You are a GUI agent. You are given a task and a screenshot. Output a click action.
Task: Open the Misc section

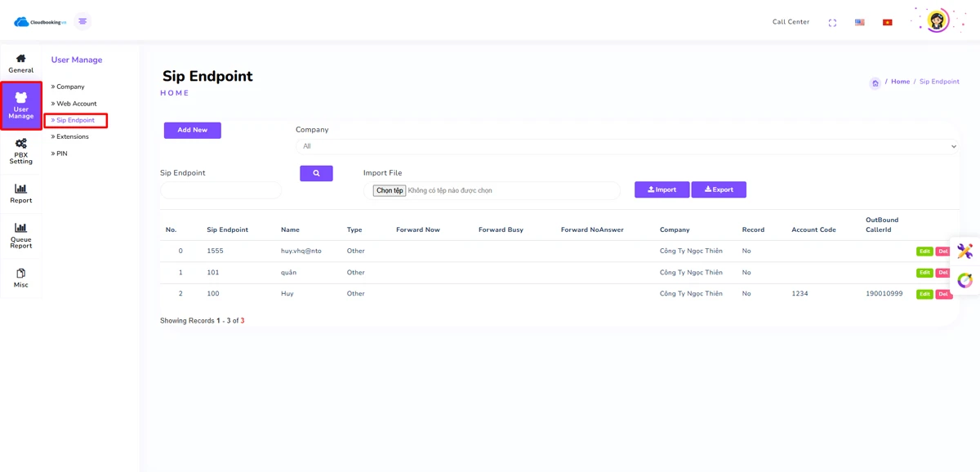pos(21,278)
